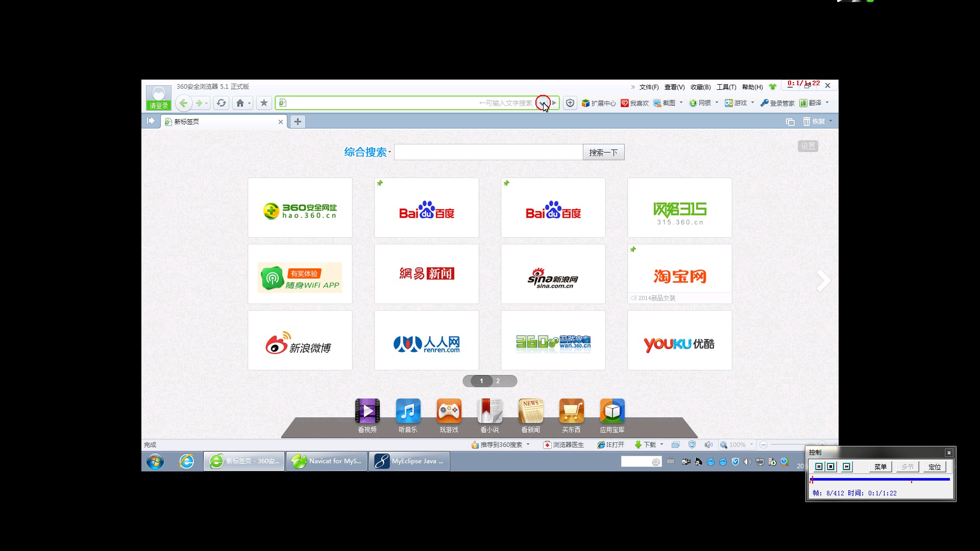Click the green T-shirt skin icon
This screenshot has height=551, width=980.
(x=772, y=87)
